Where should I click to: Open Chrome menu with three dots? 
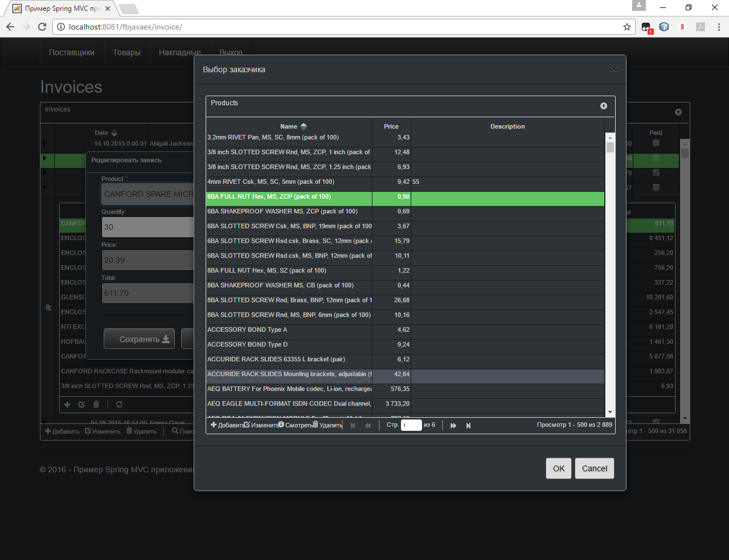coord(719,27)
